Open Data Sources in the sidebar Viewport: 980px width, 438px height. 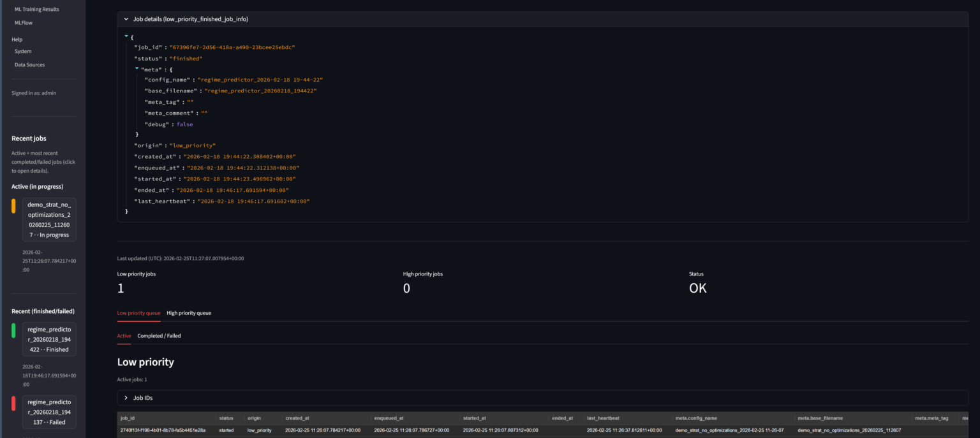(x=29, y=64)
